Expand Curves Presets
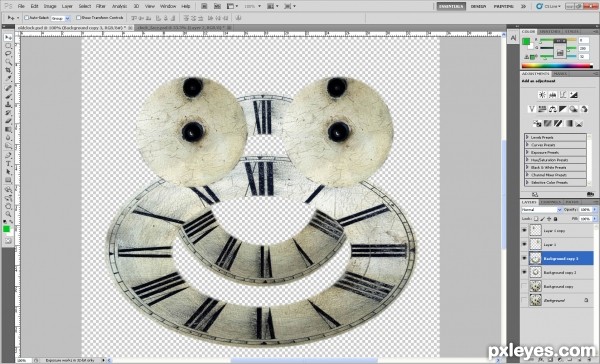Screen dimensions: 600x364 click(x=528, y=145)
